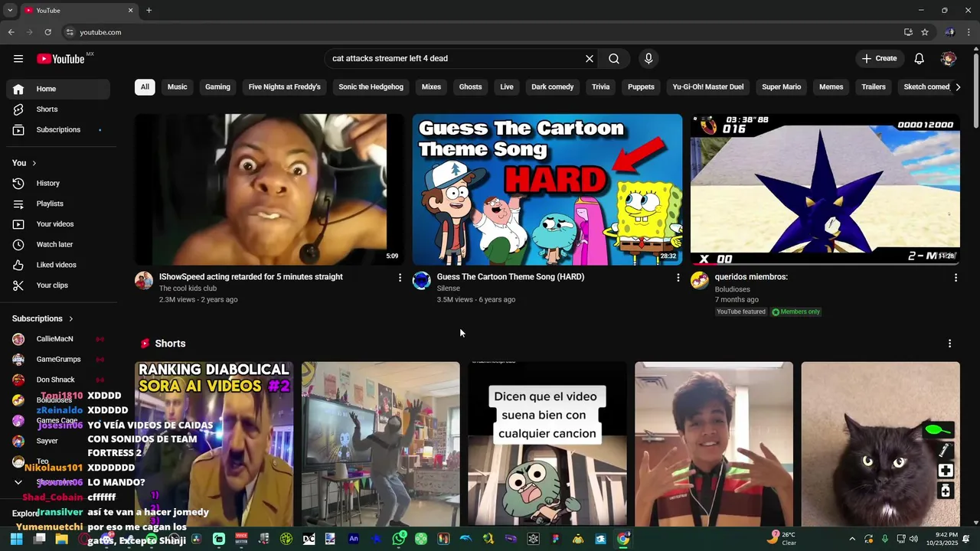
Task: Open File Explorer from the taskbar
Action: pos(61,539)
